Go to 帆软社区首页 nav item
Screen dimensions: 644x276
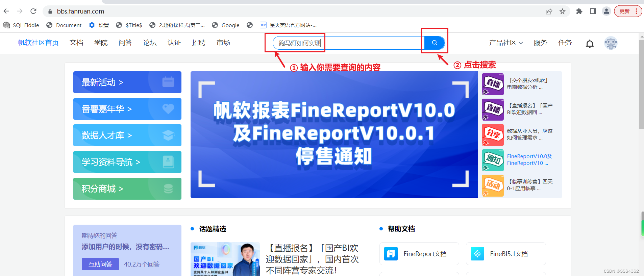tap(39, 43)
